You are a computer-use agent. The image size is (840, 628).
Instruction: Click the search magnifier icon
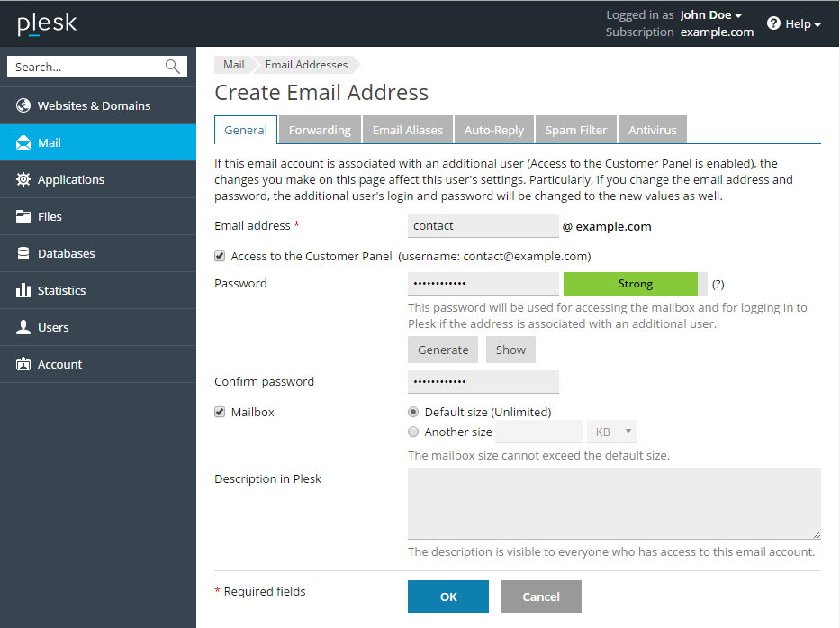click(x=173, y=67)
